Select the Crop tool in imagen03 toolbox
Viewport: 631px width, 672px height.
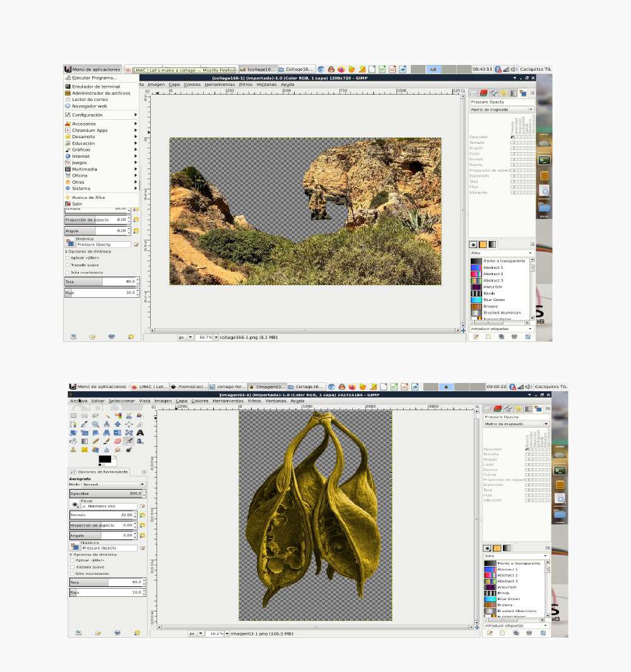pos(140,424)
